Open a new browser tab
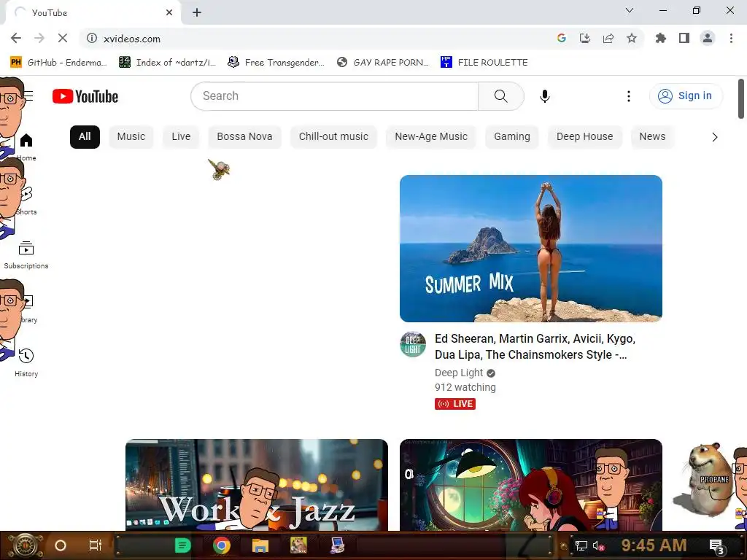The width and height of the screenshot is (747, 560). [x=197, y=12]
